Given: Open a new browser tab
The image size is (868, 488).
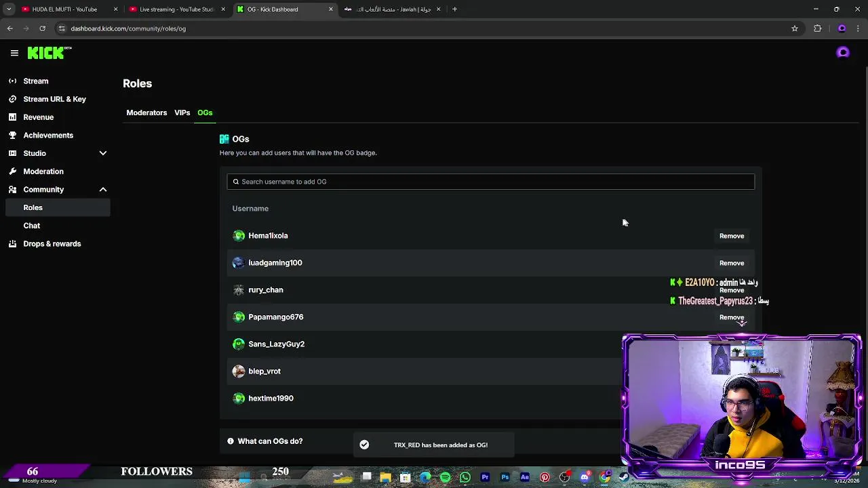Looking at the screenshot, I should tap(455, 9).
